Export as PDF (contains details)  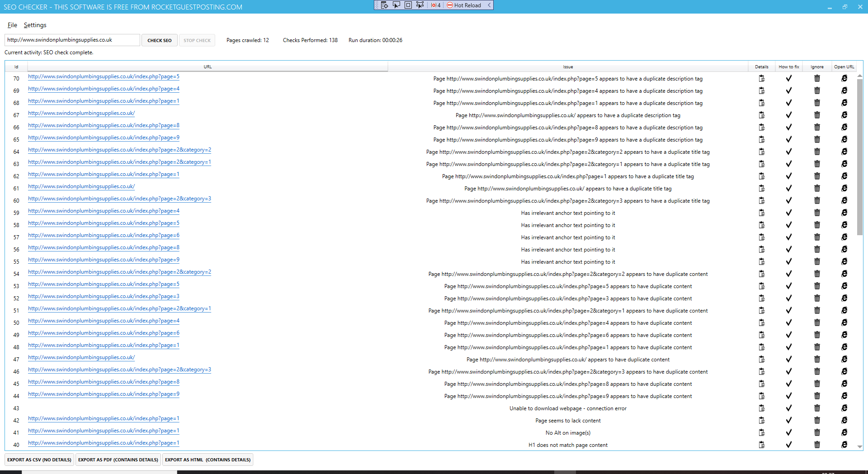pyautogui.click(x=118, y=460)
